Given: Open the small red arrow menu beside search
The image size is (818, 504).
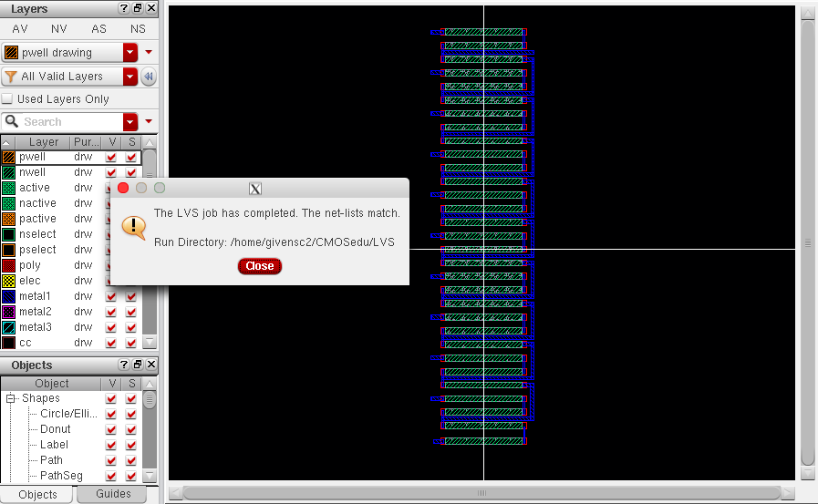Looking at the screenshot, I should pos(149,121).
